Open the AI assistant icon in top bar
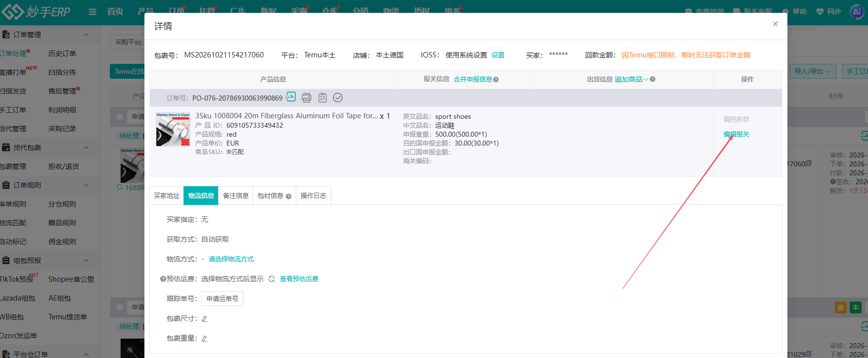Viewport: 868px width, 358px height. pyautogui.click(x=857, y=11)
